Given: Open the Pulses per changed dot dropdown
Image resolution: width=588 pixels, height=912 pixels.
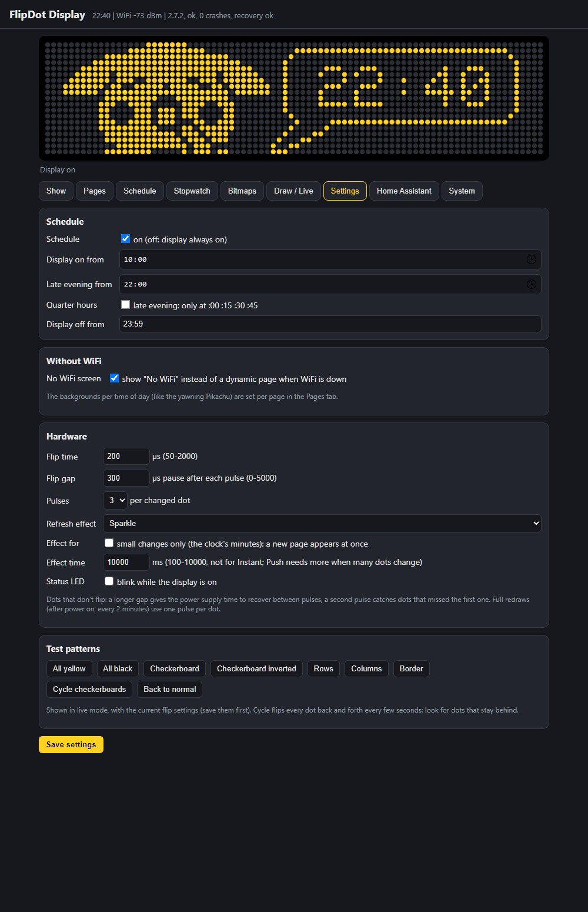Looking at the screenshot, I should (x=115, y=501).
